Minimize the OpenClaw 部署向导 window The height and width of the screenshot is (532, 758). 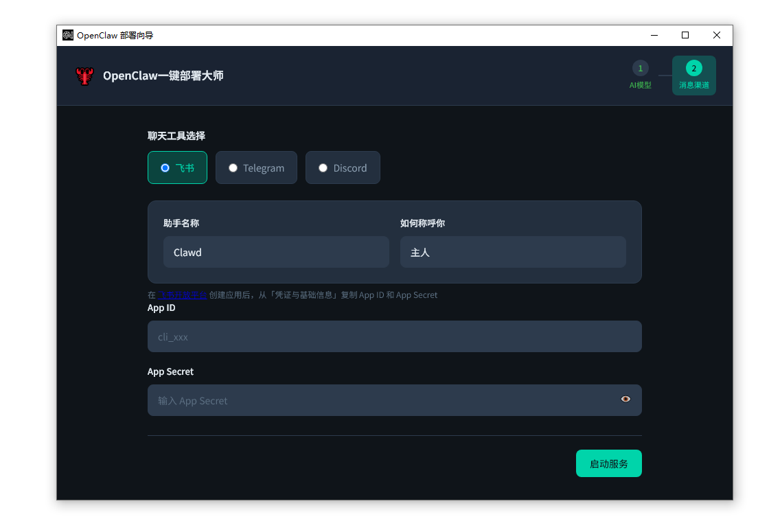point(654,35)
